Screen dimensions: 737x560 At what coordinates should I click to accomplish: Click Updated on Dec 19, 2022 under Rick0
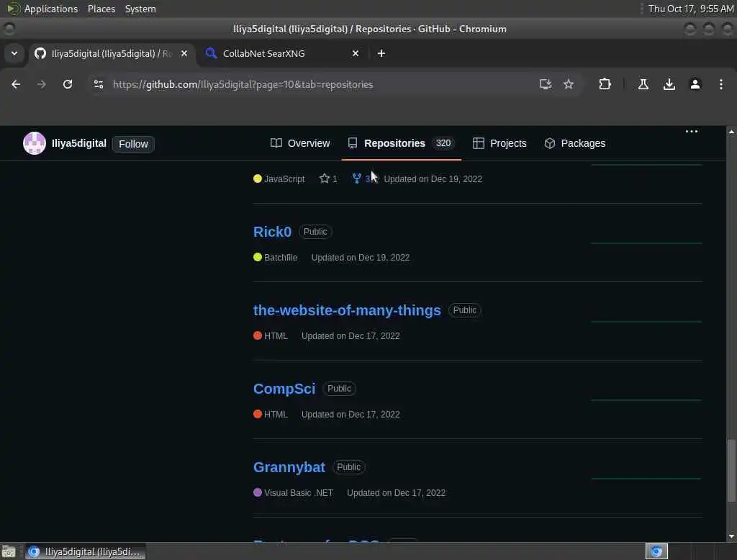click(x=361, y=257)
